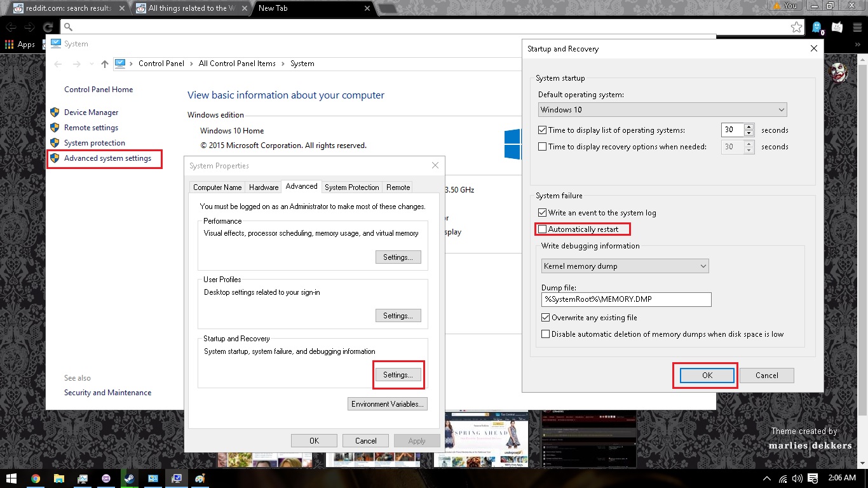Reload the page in Chrome

point(48,27)
